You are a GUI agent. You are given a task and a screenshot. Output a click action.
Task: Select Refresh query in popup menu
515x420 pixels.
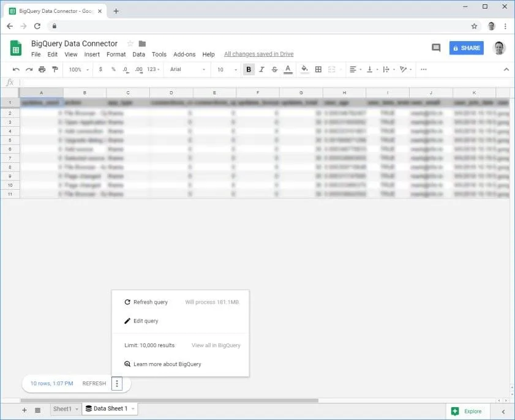click(146, 302)
